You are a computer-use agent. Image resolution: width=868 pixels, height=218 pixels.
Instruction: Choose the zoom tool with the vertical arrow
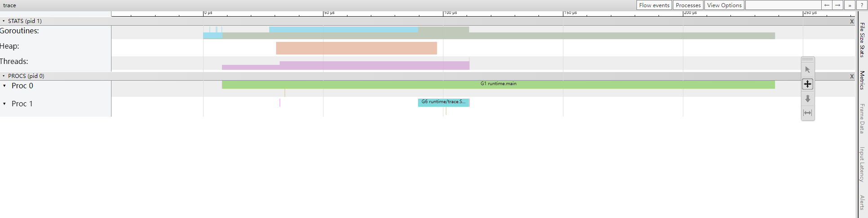[x=807, y=99]
